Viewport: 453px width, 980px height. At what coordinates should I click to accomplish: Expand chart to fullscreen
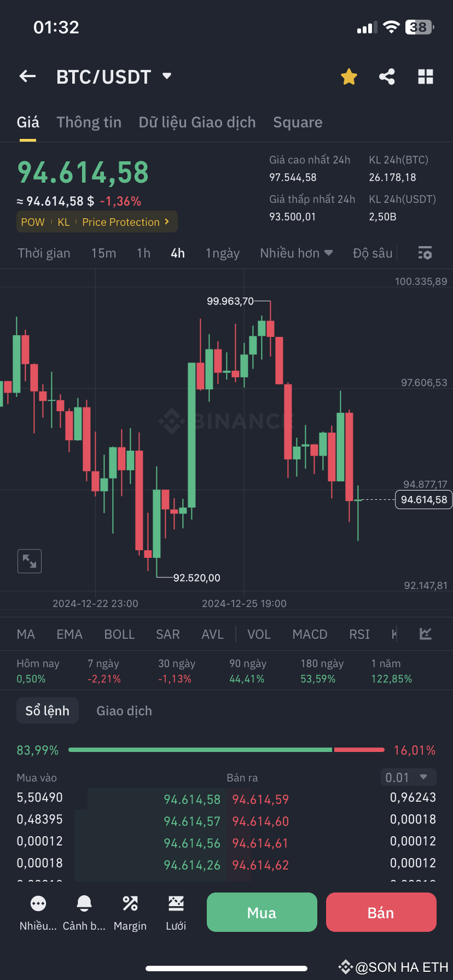click(x=29, y=561)
